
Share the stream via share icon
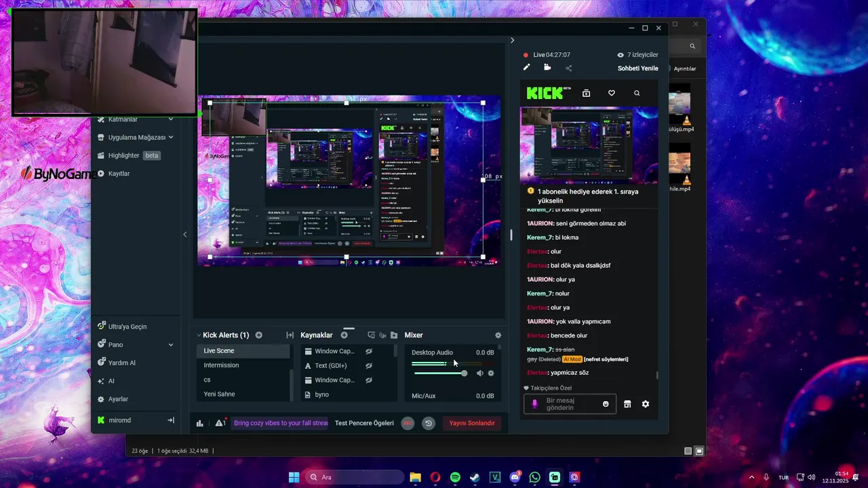pos(568,68)
